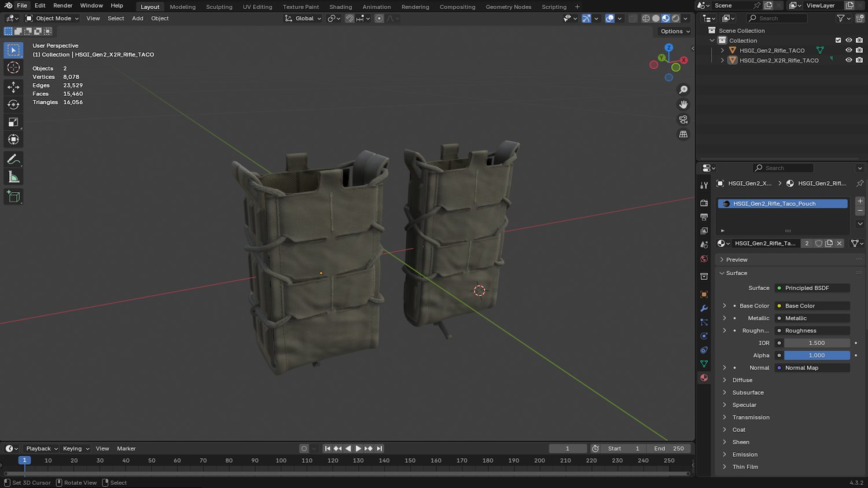This screenshot has width=868, height=488.
Task: Click the Principled BSDF surface button
Action: (x=812, y=288)
